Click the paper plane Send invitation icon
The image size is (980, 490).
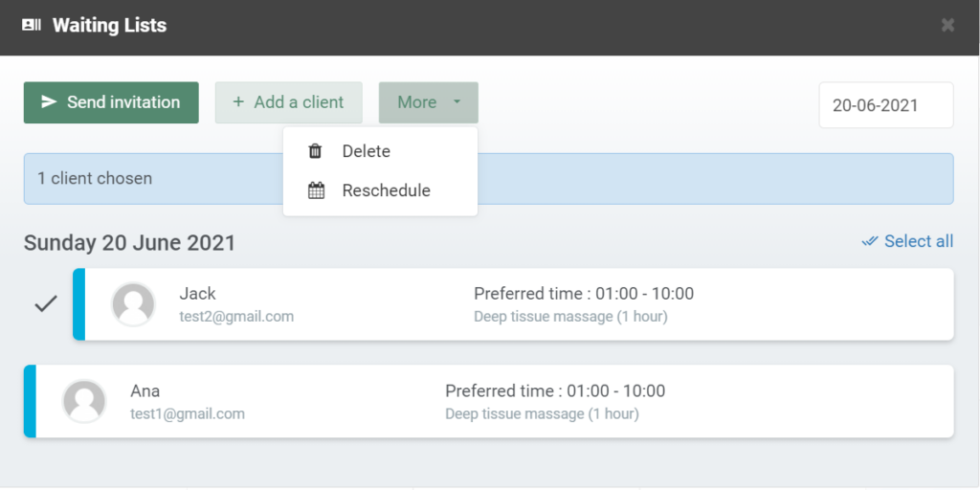[49, 101]
